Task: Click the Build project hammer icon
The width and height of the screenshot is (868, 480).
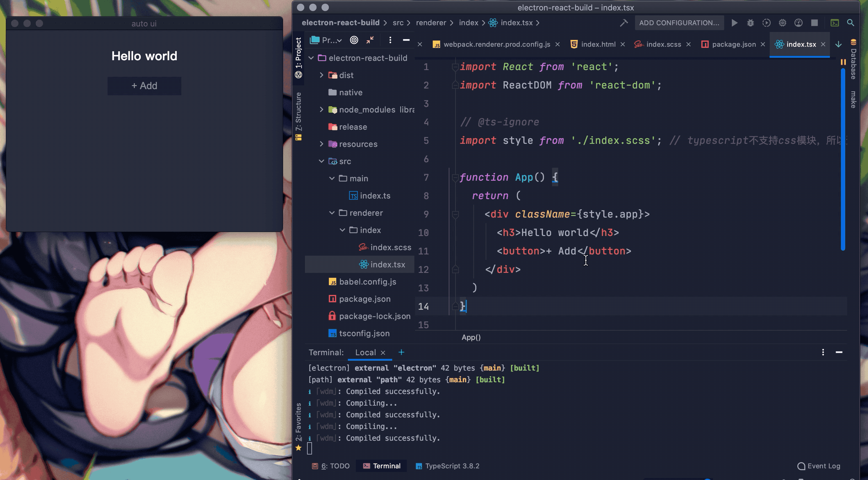Action: [x=624, y=23]
